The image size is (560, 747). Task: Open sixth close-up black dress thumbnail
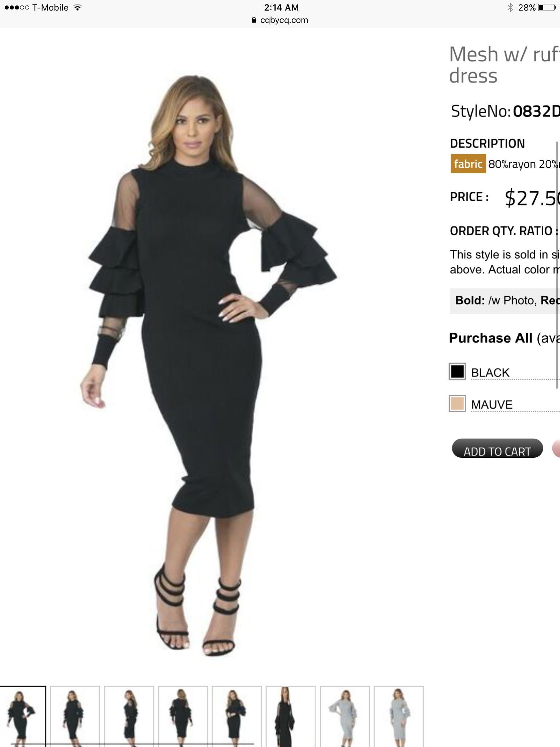[x=291, y=716]
